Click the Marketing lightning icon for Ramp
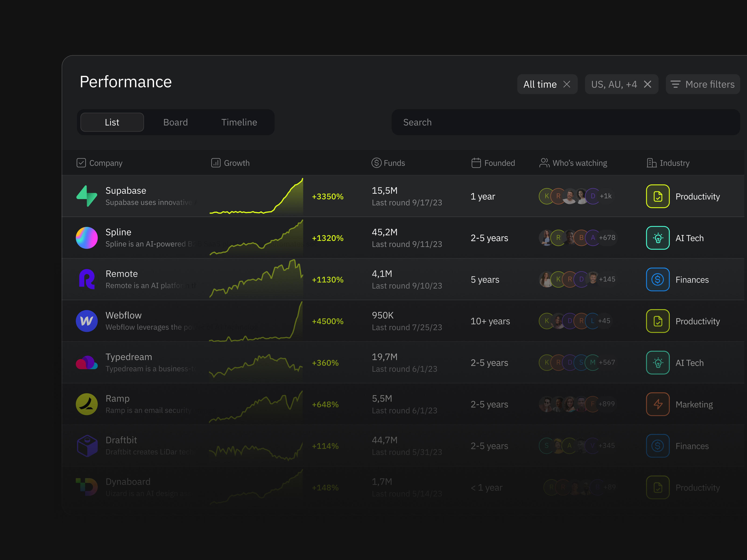747x560 pixels. coord(658,404)
